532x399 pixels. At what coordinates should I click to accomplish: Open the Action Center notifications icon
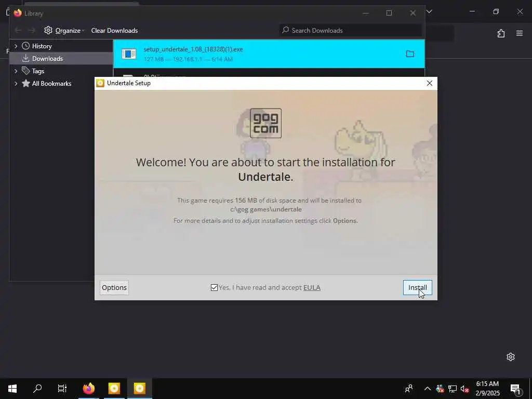[x=515, y=389]
